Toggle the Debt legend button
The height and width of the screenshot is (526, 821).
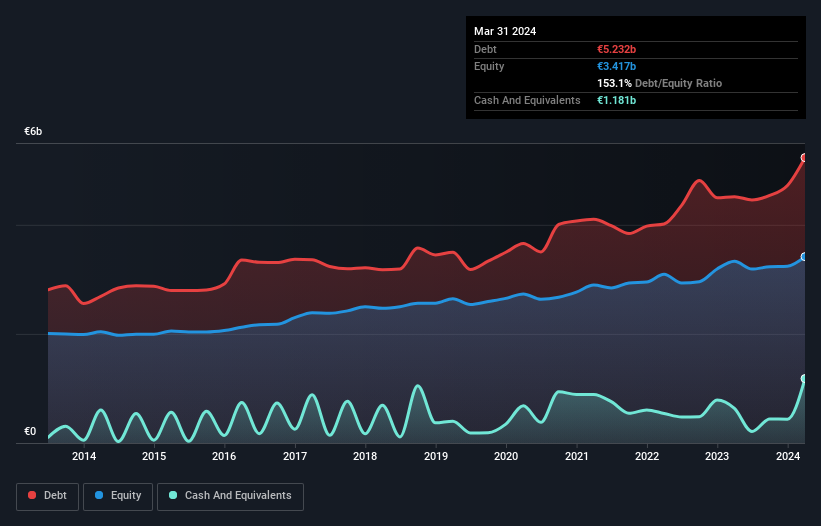click(x=48, y=496)
